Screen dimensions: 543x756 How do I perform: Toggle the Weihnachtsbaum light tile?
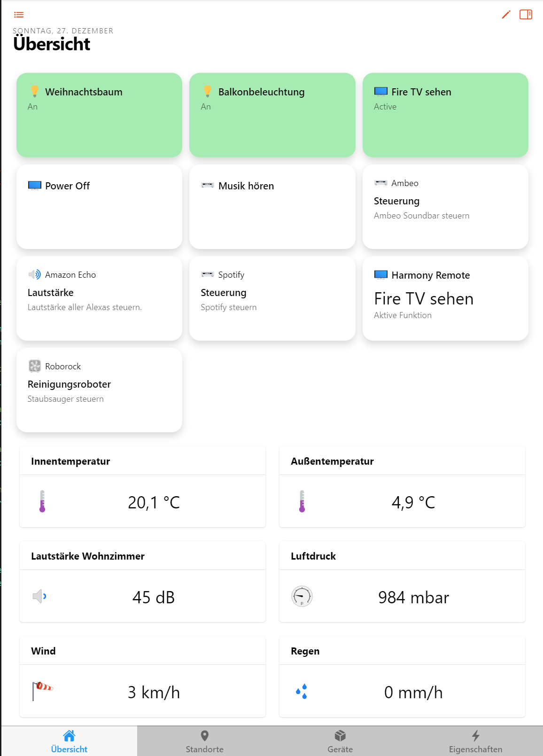99,115
